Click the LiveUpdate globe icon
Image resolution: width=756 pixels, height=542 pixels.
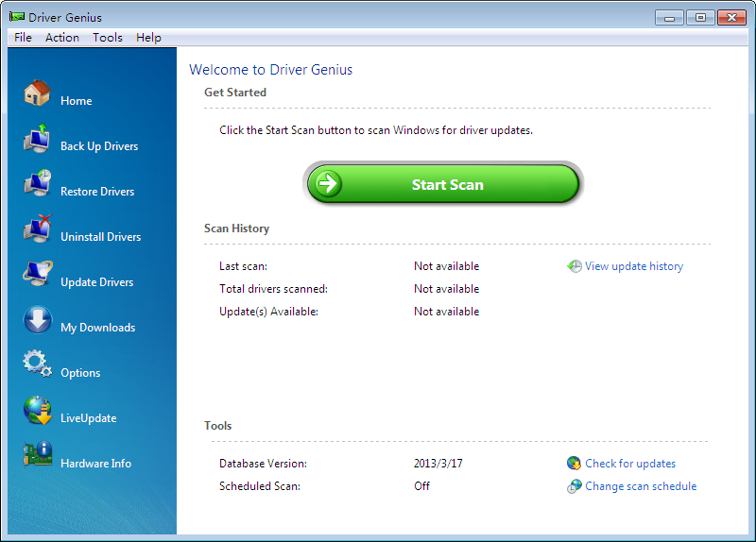tap(37, 410)
